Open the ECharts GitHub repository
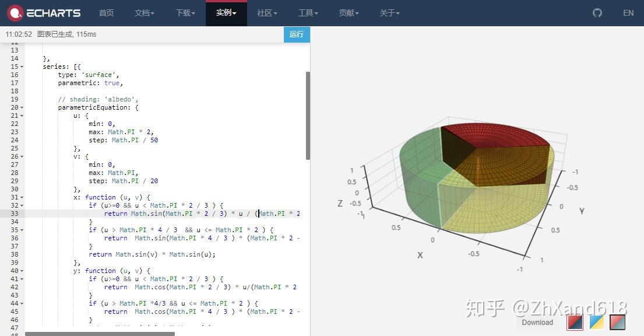 pos(597,12)
